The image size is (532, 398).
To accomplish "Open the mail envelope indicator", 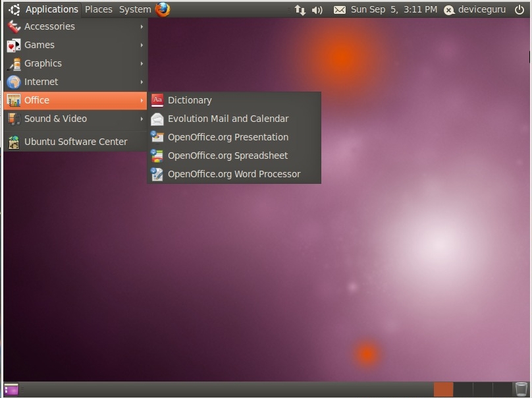I will coord(340,10).
